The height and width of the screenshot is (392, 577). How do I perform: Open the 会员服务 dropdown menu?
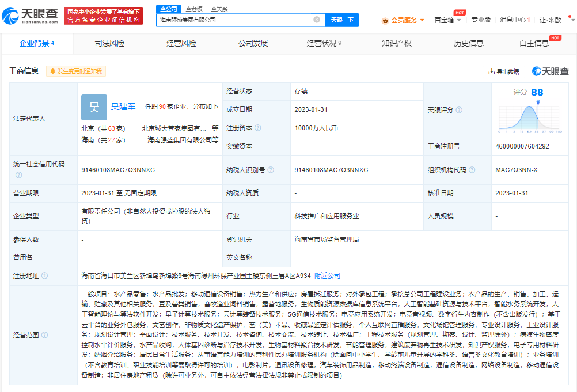tap(407, 20)
